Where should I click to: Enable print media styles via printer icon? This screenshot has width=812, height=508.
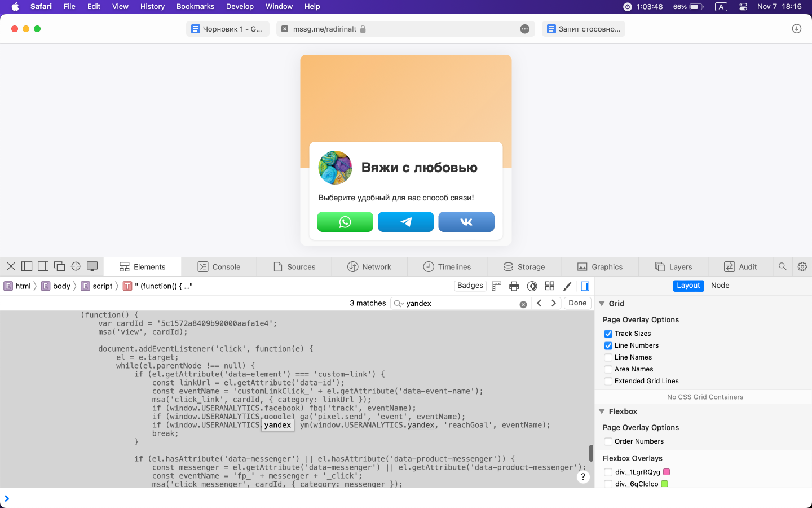514,286
